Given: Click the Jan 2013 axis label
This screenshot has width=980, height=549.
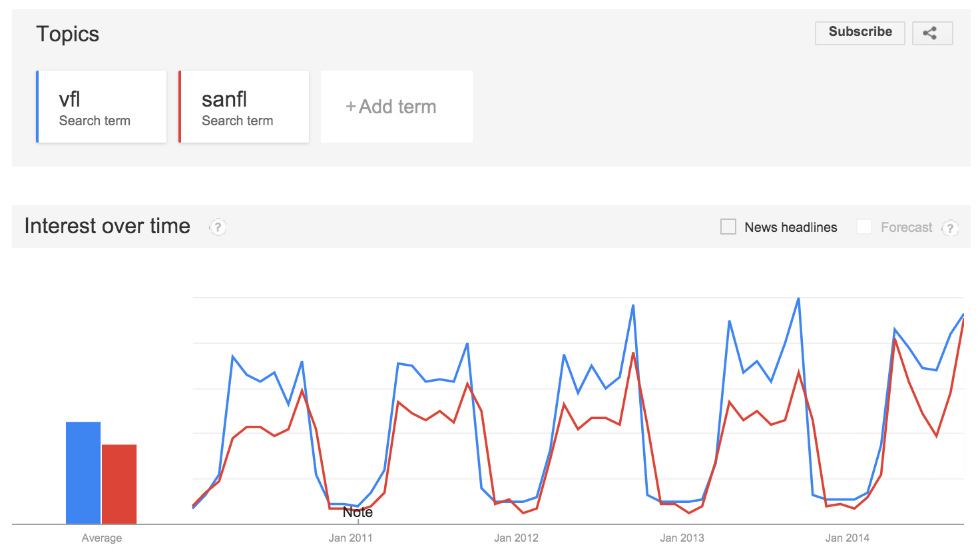Looking at the screenshot, I should click(682, 538).
